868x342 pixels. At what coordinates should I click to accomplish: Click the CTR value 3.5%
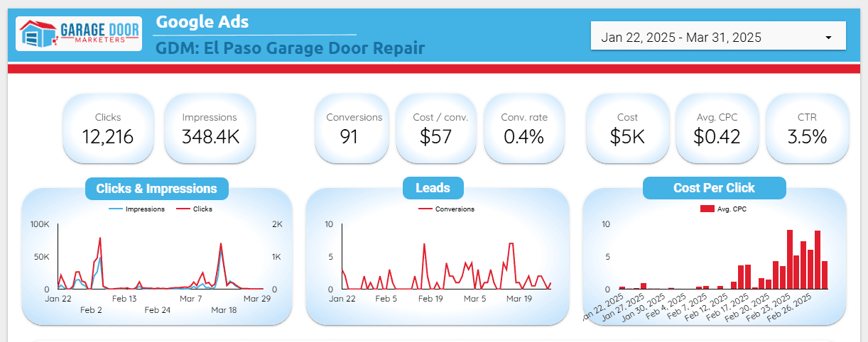tap(807, 137)
